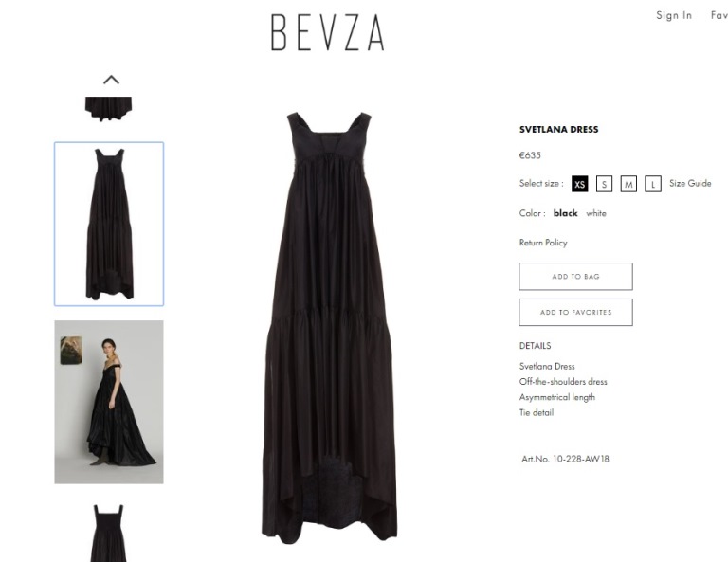Click the main black dress image

pos(329,327)
